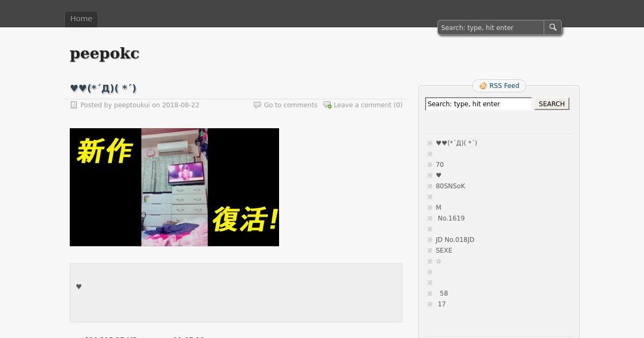Click the add-comment icon with green plus
The width and height of the screenshot is (644, 338).
(327, 105)
